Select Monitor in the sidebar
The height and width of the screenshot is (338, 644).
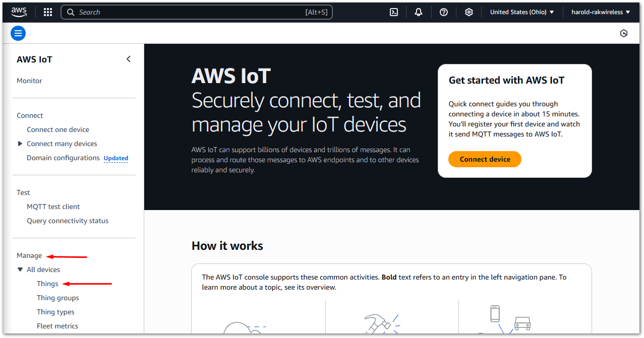point(29,81)
